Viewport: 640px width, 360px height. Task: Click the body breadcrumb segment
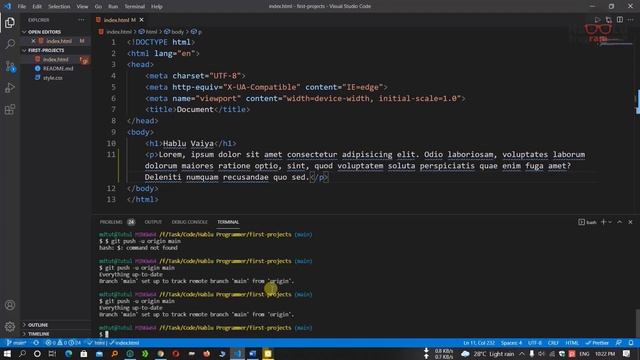click(x=174, y=31)
